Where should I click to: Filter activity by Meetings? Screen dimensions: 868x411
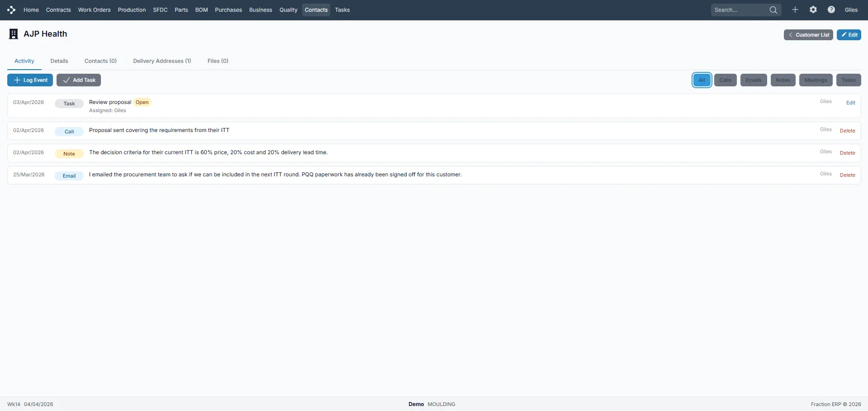pos(816,80)
